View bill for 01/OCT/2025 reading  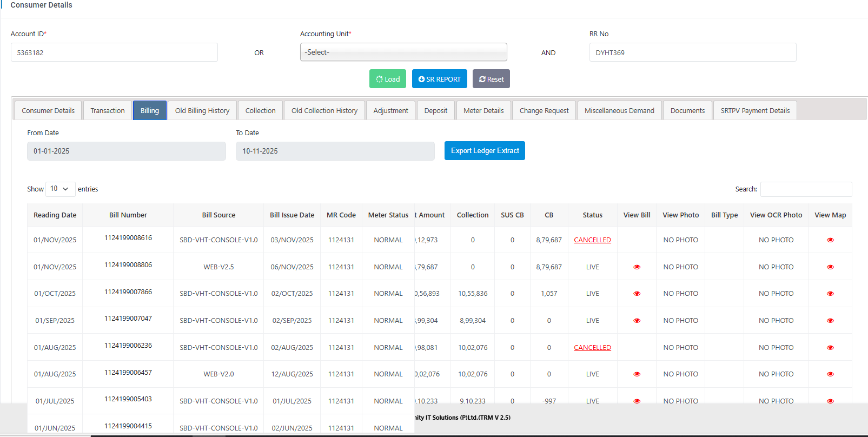[637, 294]
